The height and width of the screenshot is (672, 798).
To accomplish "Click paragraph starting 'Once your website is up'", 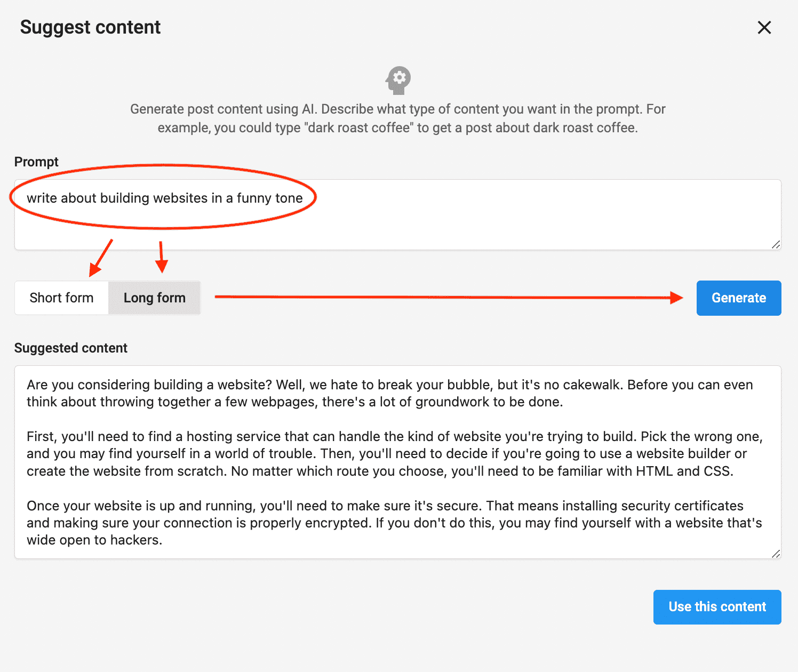I will point(394,523).
